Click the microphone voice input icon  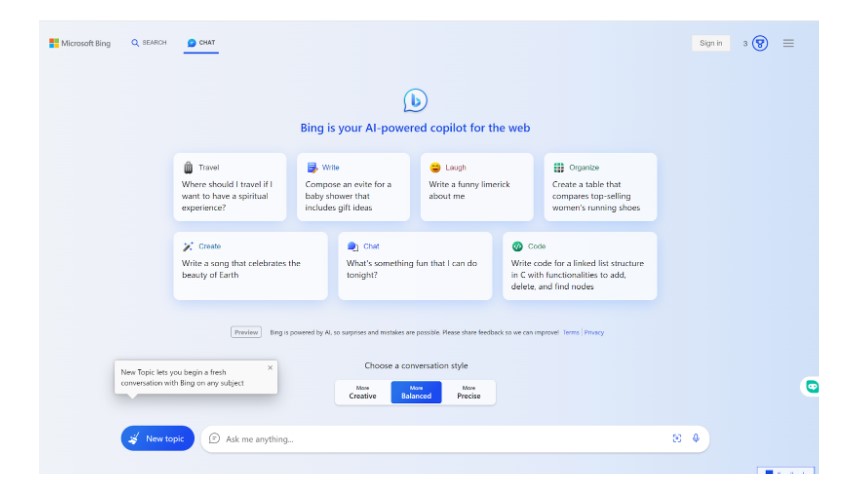coord(696,438)
